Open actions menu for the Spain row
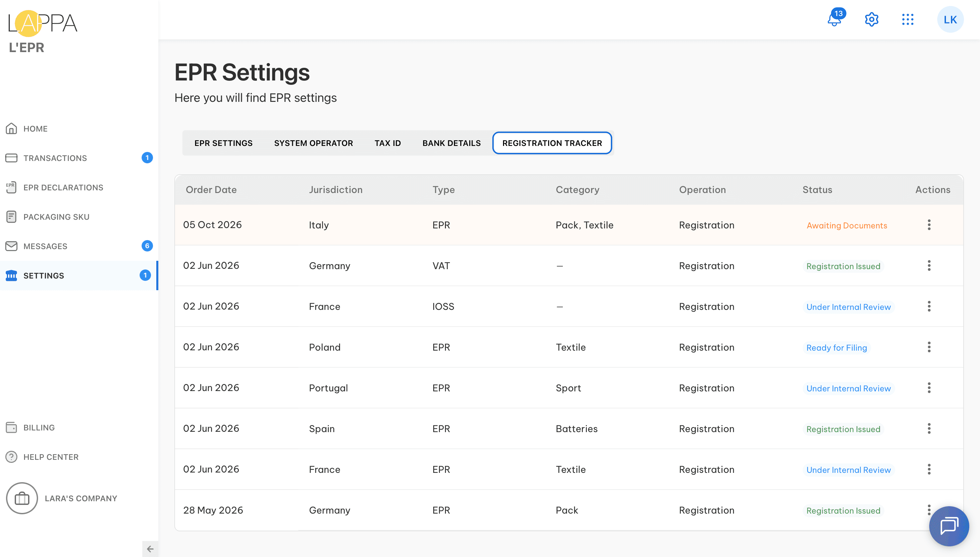This screenshot has width=980, height=557. tap(929, 428)
